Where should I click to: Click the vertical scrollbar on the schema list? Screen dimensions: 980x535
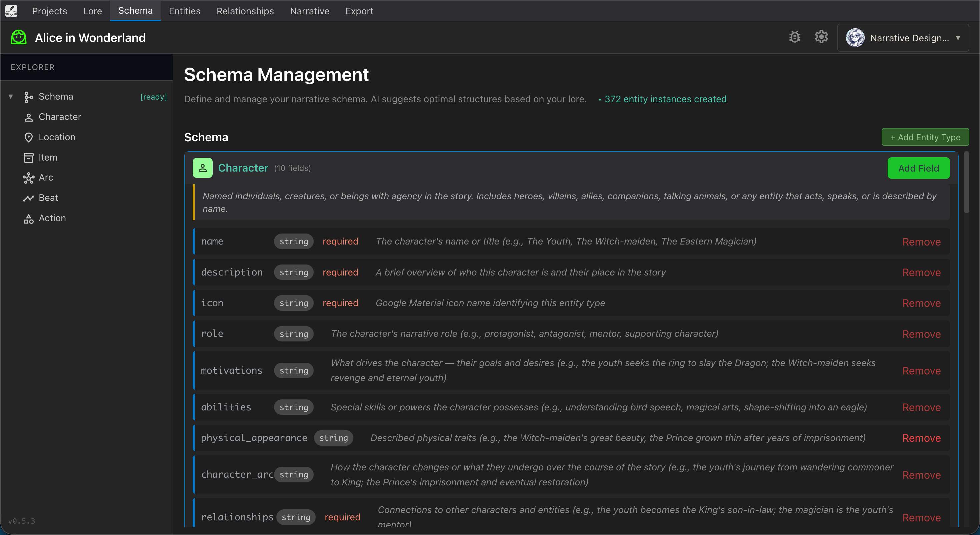pos(966,183)
